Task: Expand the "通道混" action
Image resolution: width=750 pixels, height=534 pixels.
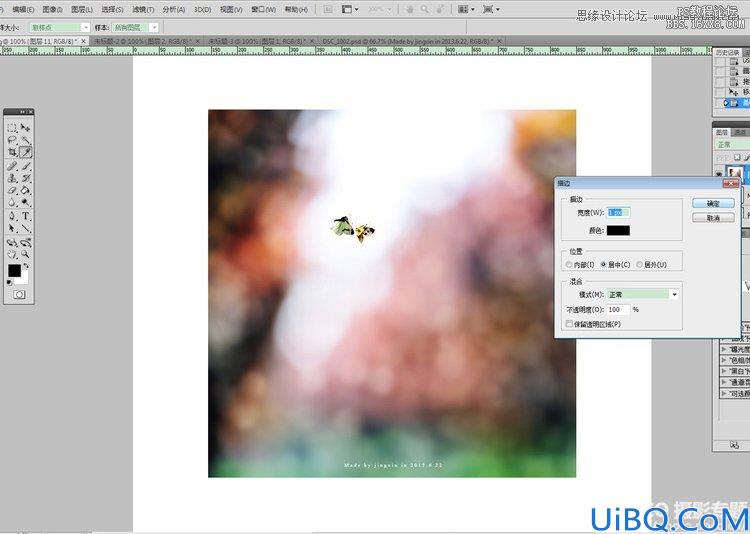Action: (x=724, y=382)
